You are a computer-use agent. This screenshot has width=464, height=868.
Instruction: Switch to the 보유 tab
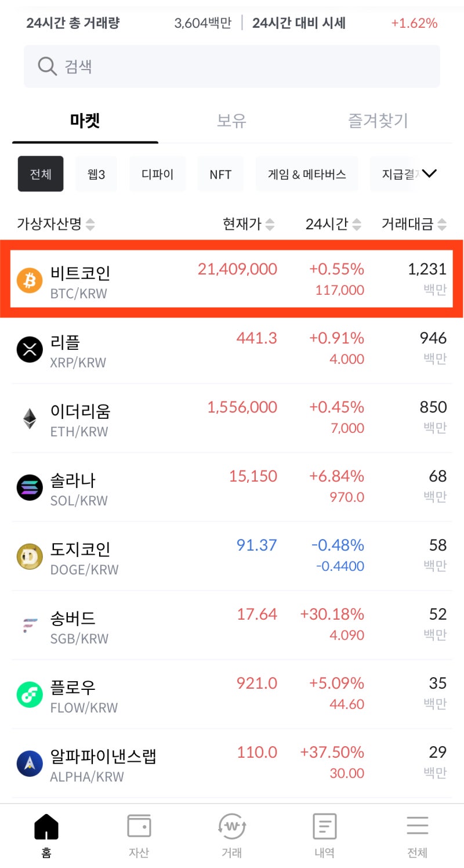tap(231, 121)
